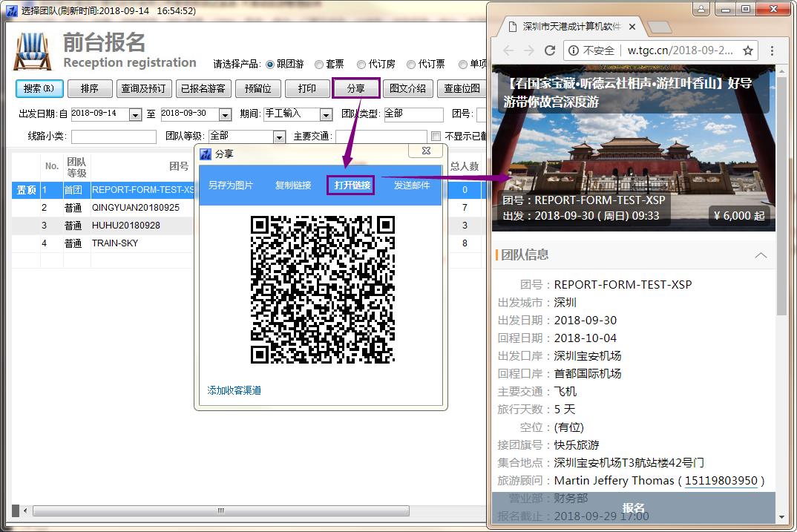Select the 跟团游 product radio button
The height and width of the screenshot is (532, 797).
coord(270,65)
